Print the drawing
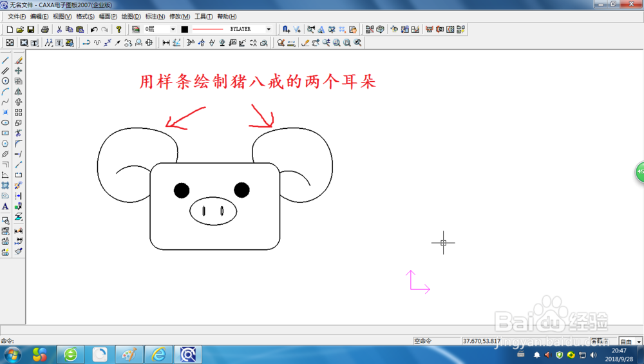This screenshot has width=644, height=364. coord(45,29)
